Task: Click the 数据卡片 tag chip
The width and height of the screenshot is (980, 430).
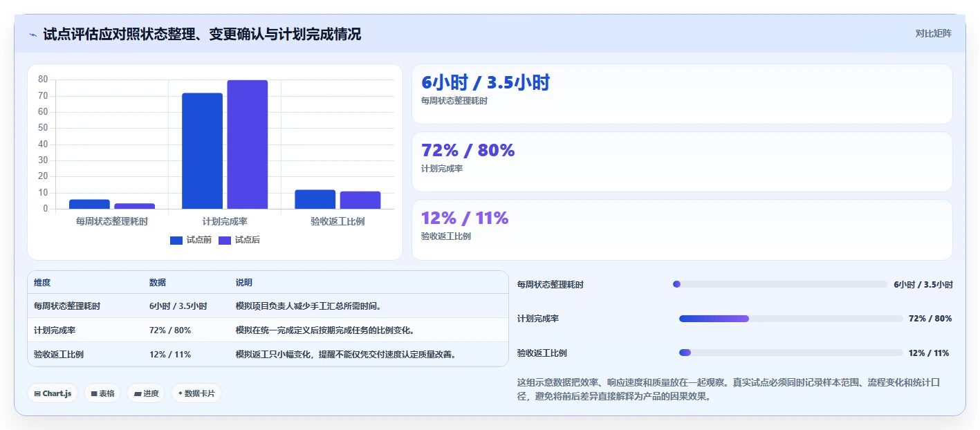Action: pos(196,393)
